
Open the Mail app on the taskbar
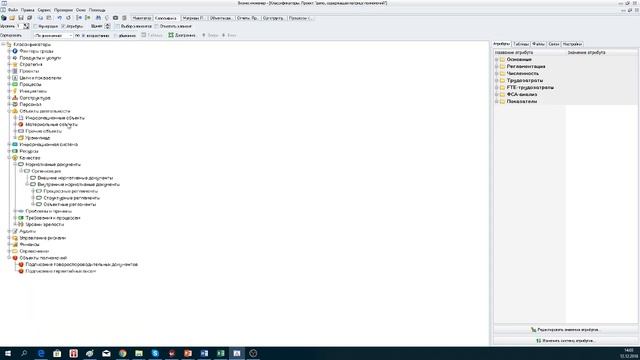[x=106, y=353]
